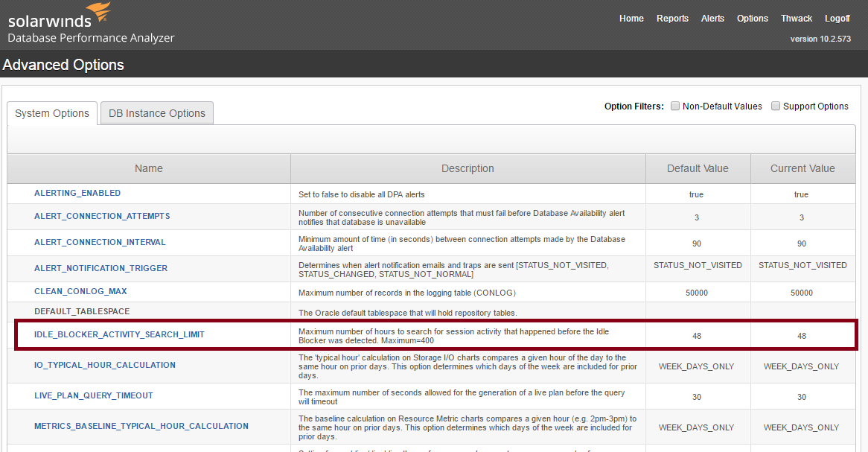Click the Default Value column header
Viewport: 868px width, 452px height.
click(x=697, y=168)
